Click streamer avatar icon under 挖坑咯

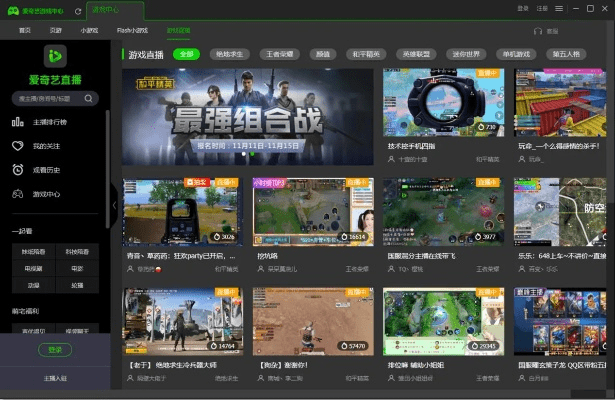260,269
